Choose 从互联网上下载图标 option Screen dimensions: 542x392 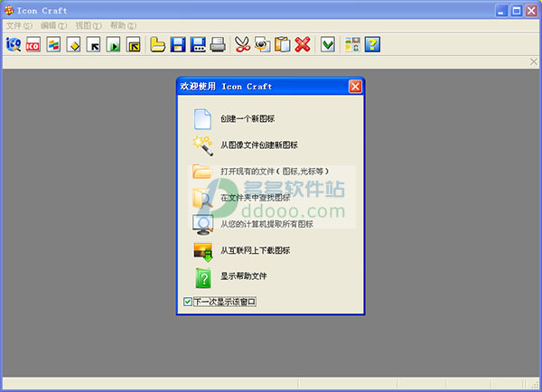pyautogui.click(x=255, y=250)
